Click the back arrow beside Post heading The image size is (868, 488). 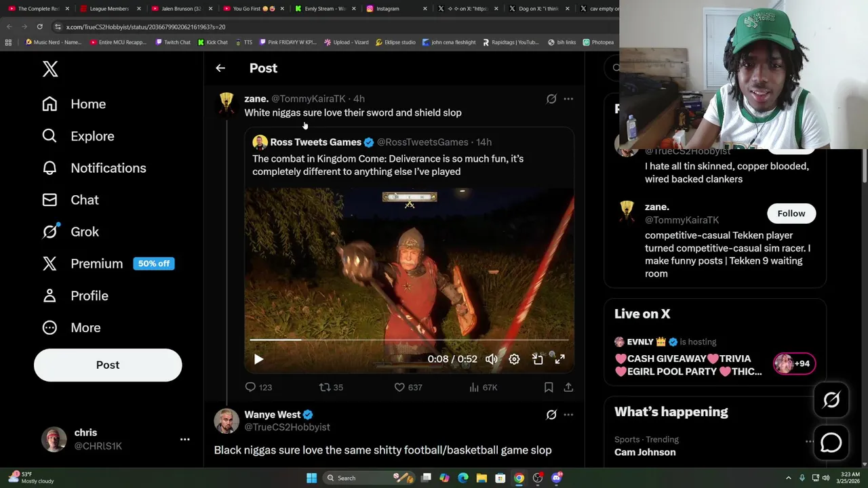(220, 68)
